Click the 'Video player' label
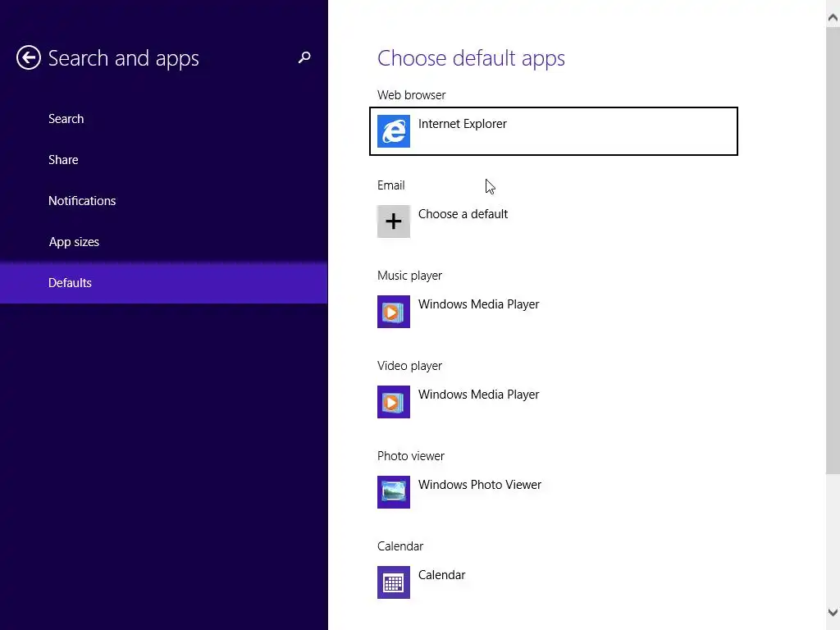Image resolution: width=840 pixels, height=630 pixels. coord(410,366)
